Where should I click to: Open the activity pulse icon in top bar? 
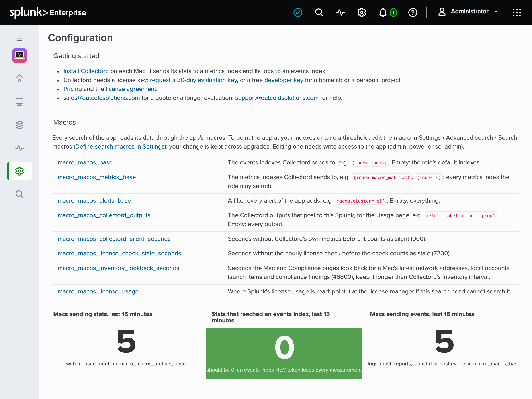(340, 12)
